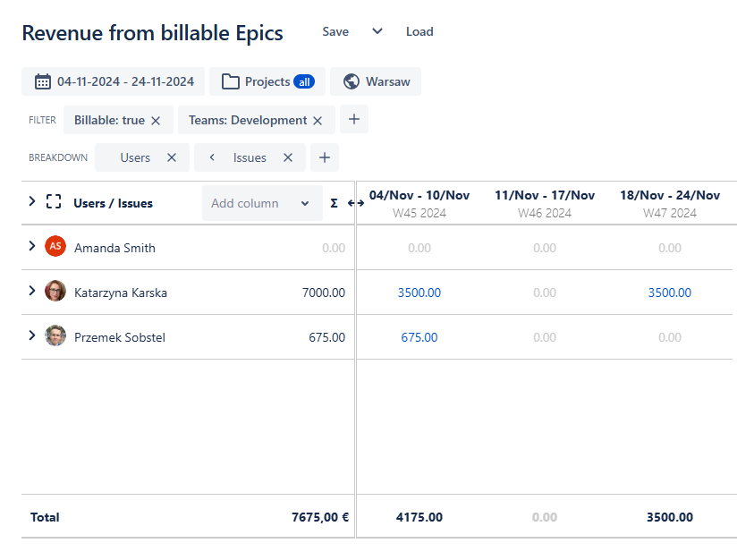Remove the Issues breakdown
The image size is (737, 560).
click(288, 157)
